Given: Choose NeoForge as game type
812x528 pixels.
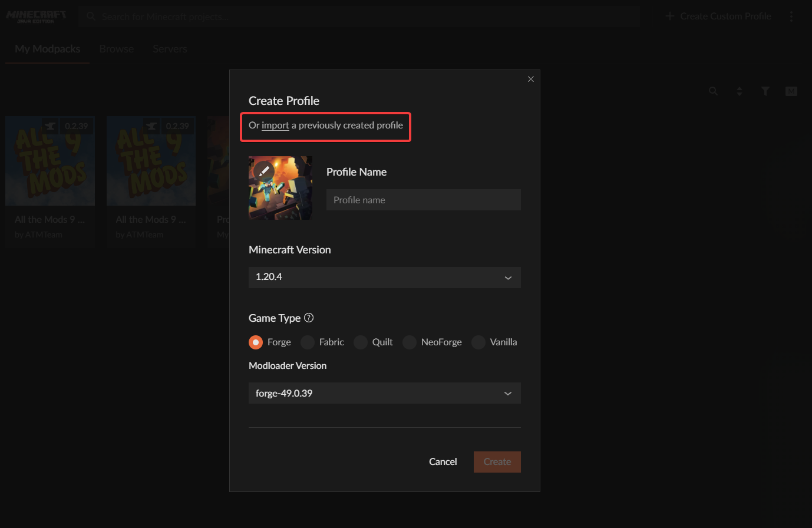Looking at the screenshot, I should point(410,342).
